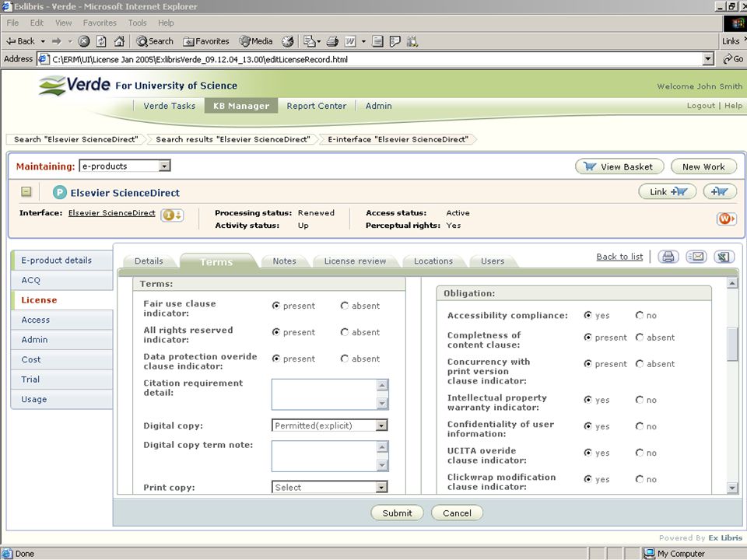Switch to the Details tab
The width and height of the screenshot is (747, 560).
[x=149, y=261]
